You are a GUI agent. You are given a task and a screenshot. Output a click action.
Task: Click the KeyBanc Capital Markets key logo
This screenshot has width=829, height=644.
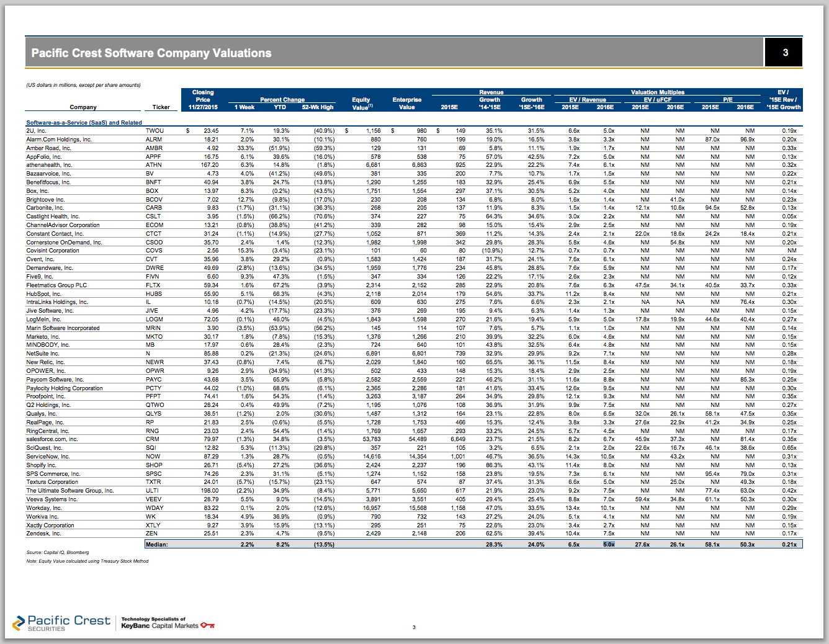(x=208, y=625)
